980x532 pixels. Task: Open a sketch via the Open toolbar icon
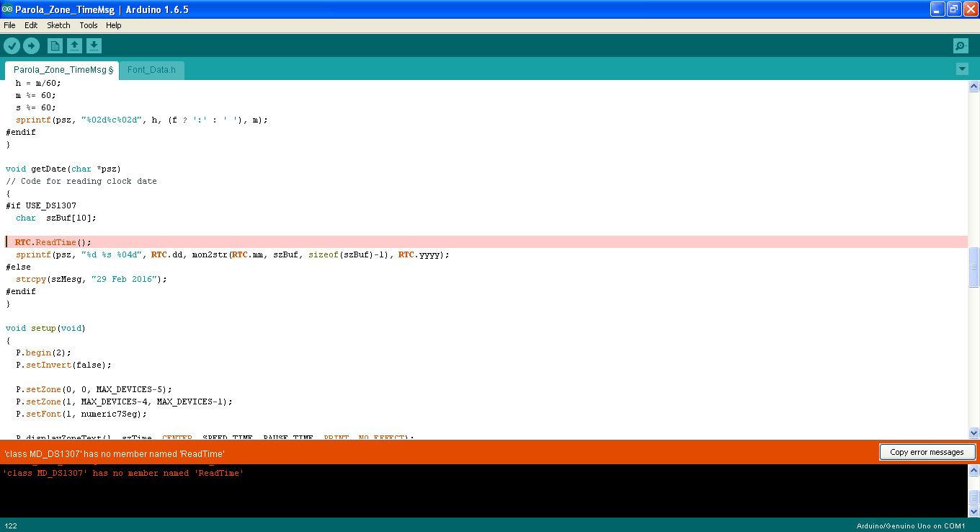click(x=75, y=45)
